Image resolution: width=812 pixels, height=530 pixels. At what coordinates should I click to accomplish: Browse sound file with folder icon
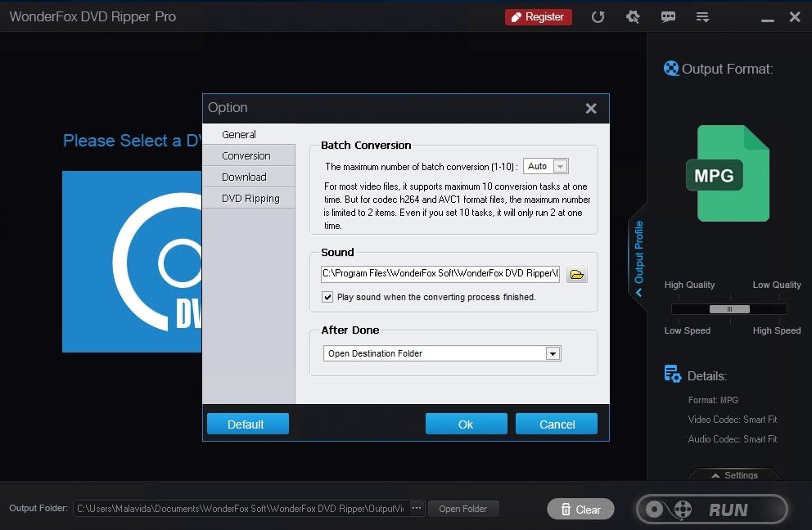576,274
